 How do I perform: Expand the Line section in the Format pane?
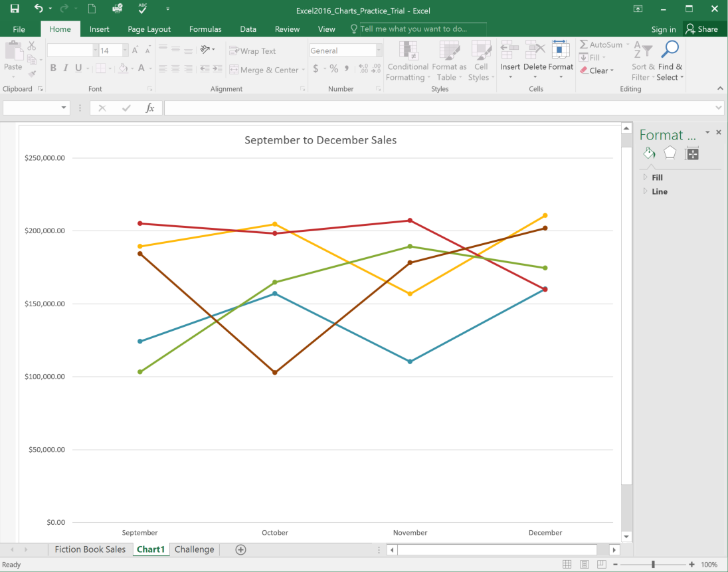[x=658, y=191]
